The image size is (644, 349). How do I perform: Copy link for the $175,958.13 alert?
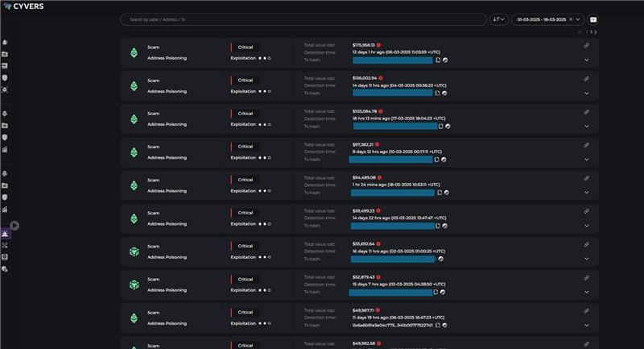(x=586, y=45)
